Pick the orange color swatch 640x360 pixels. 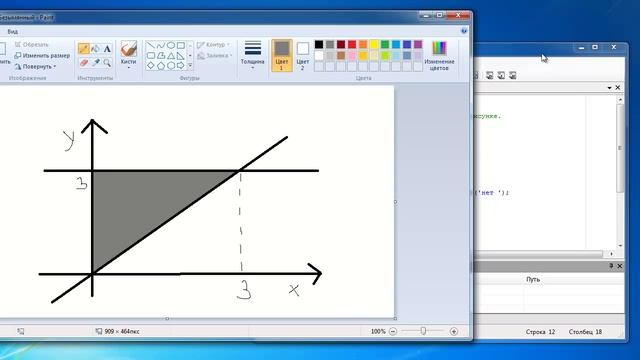pos(363,44)
